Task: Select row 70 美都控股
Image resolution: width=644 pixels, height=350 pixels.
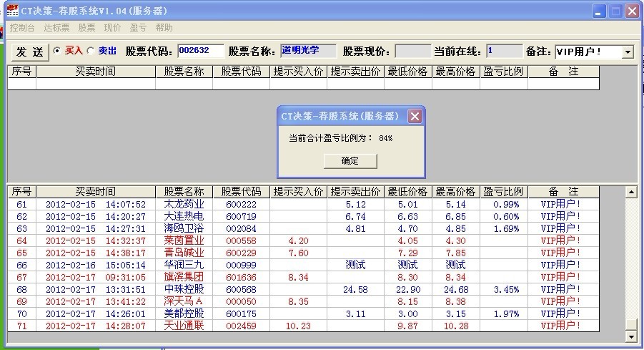Action: [303, 313]
